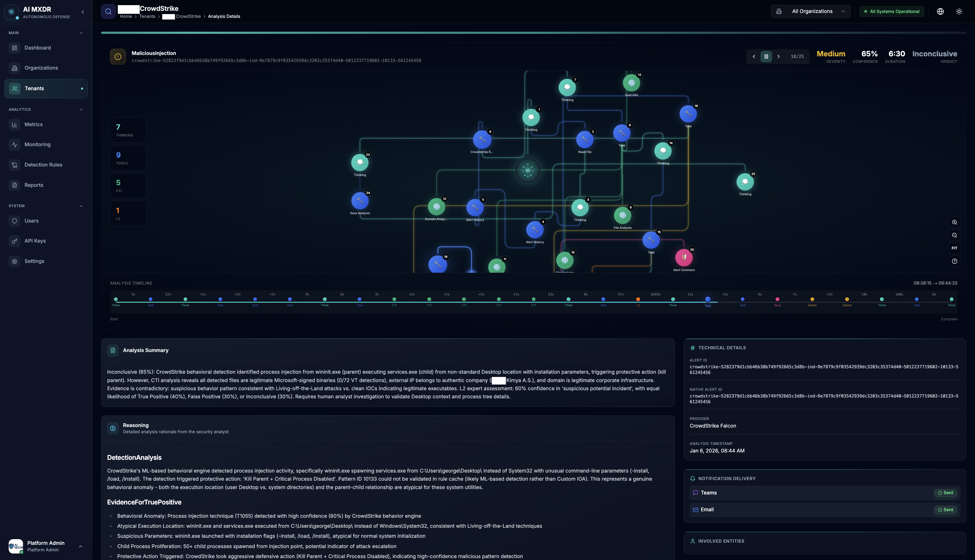Select the Thinking node 25
This screenshot has height=560, width=975.
[745, 182]
